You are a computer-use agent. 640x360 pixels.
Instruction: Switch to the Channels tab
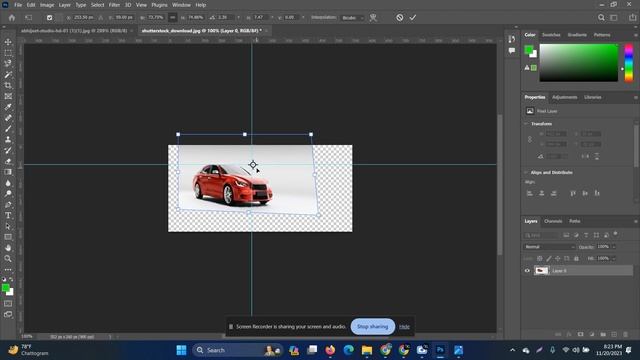click(x=553, y=221)
